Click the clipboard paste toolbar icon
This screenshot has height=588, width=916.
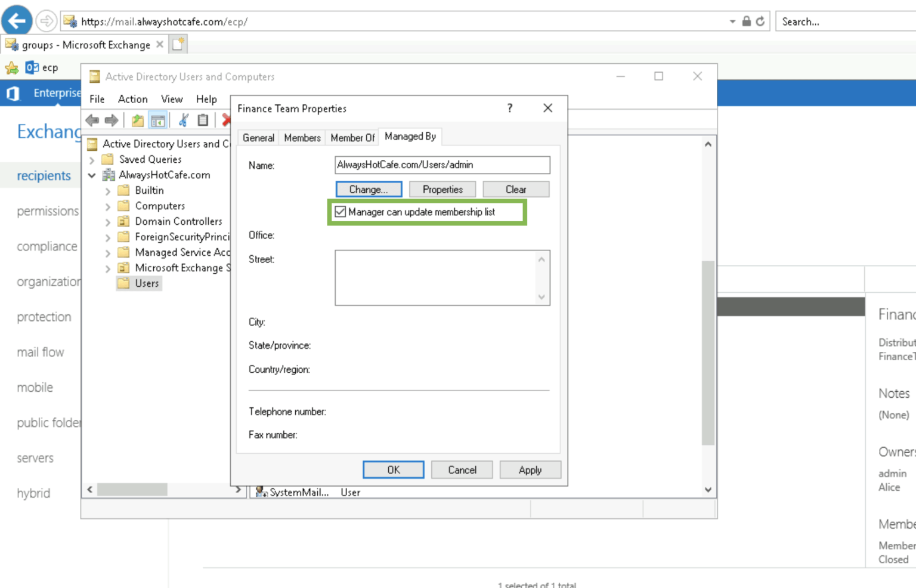click(203, 120)
